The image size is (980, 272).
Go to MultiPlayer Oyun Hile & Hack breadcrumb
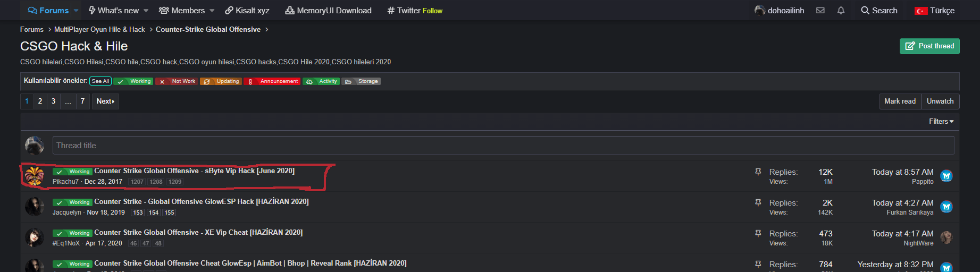99,29
